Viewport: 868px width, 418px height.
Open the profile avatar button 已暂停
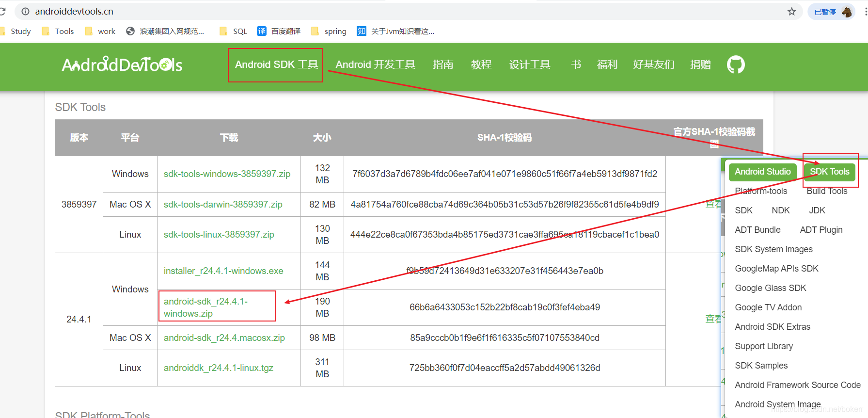click(832, 12)
